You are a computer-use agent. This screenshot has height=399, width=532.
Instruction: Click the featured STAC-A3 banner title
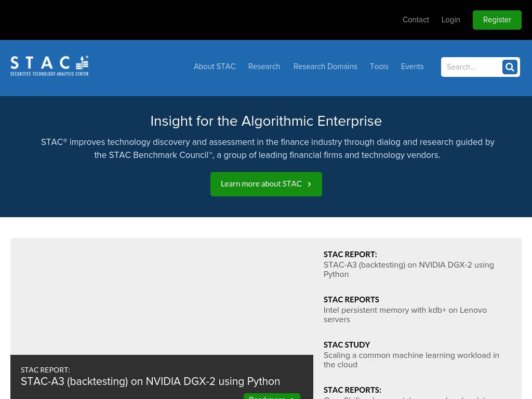(x=150, y=381)
